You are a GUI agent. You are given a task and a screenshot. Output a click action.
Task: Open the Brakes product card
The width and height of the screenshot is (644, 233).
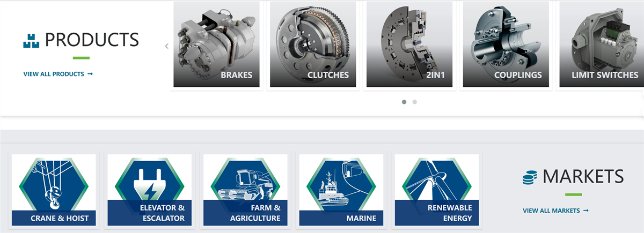click(216, 44)
